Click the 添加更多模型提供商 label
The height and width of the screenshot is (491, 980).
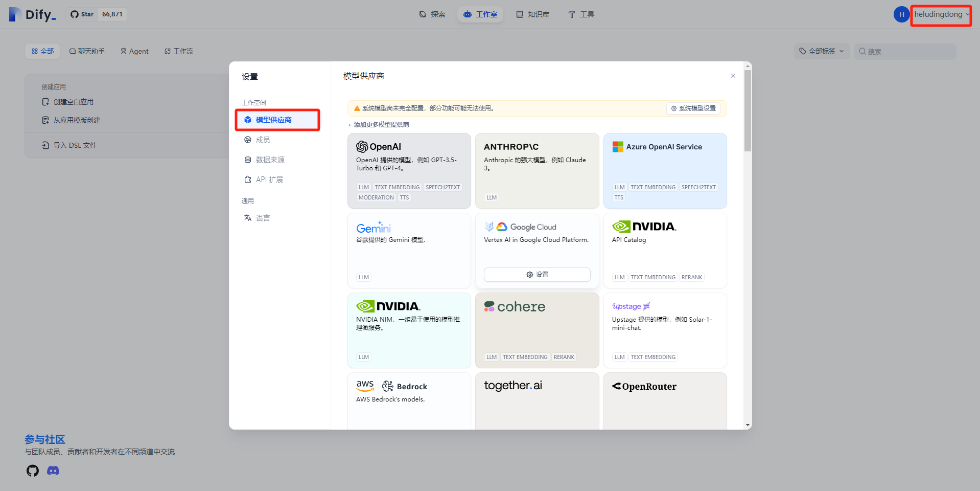(379, 125)
